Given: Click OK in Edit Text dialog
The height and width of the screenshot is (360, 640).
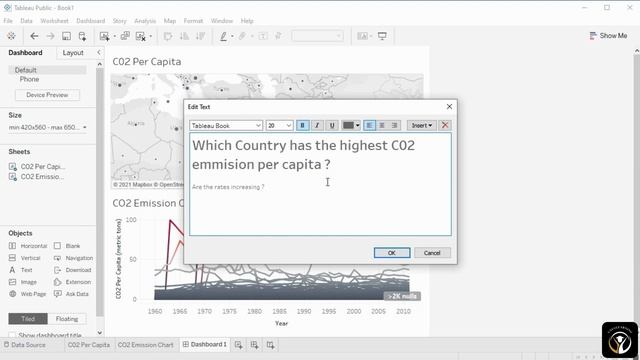Looking at the screenshot, I should click(392, 253).
